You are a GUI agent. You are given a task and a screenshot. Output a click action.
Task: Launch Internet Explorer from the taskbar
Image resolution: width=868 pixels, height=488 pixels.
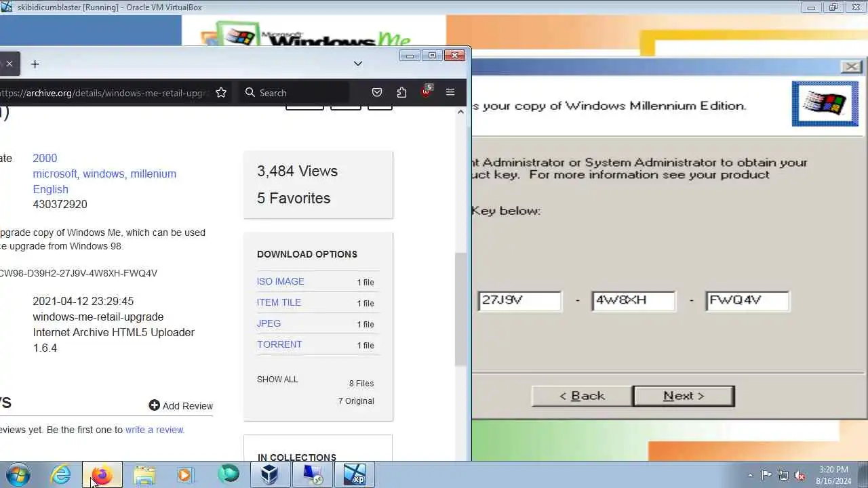click(x=61, y=475)
